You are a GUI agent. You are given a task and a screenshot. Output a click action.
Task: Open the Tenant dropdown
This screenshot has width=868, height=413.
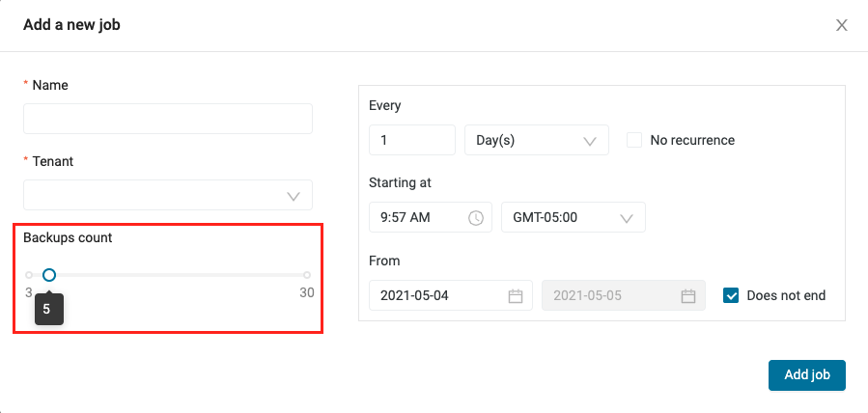(168, 195)
